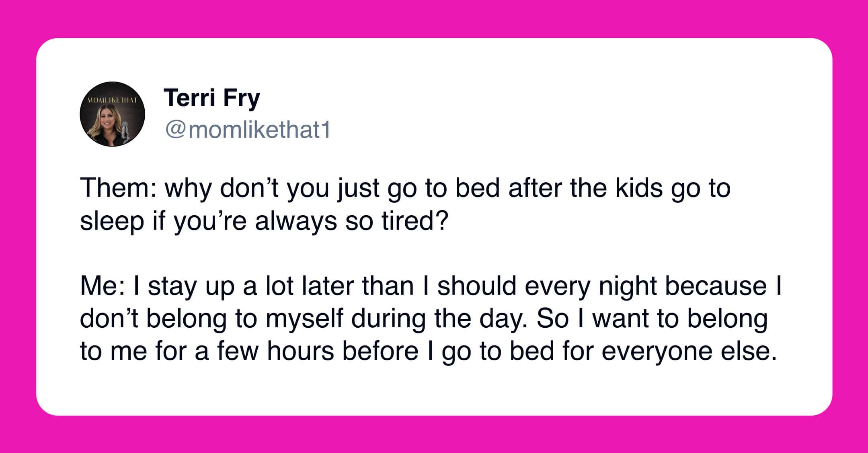Click the word "always" in the question
Image resolution: width=868 pixels, height=453 pixels.
click(x=296, y=221)
